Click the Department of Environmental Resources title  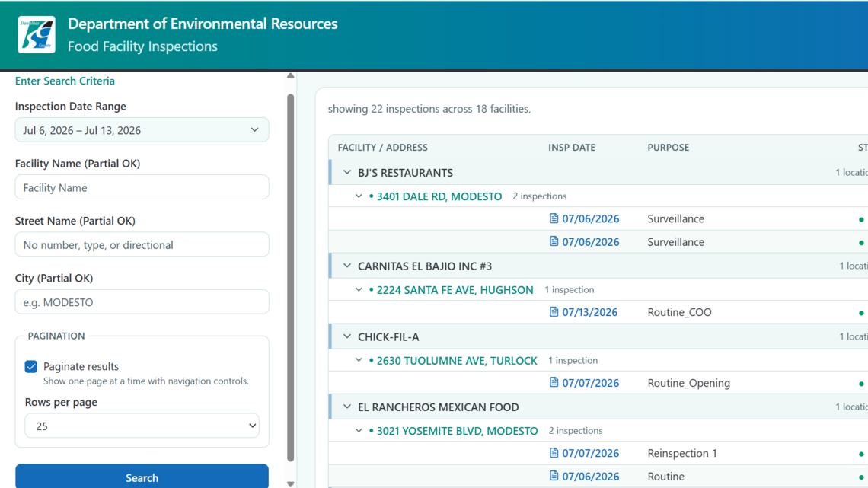point(203,24)
